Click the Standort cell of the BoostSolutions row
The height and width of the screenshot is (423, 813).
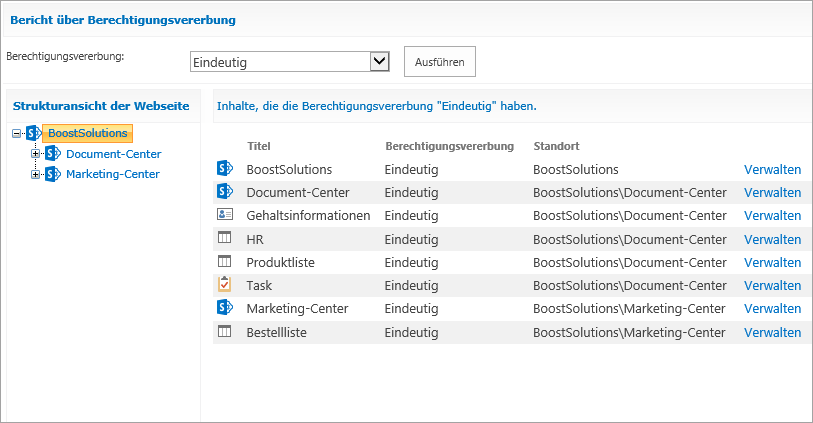click(576, 170)
